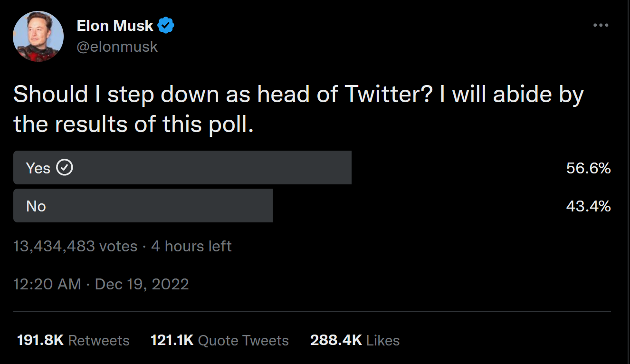Click the 56.6% result label

(588, 168)
